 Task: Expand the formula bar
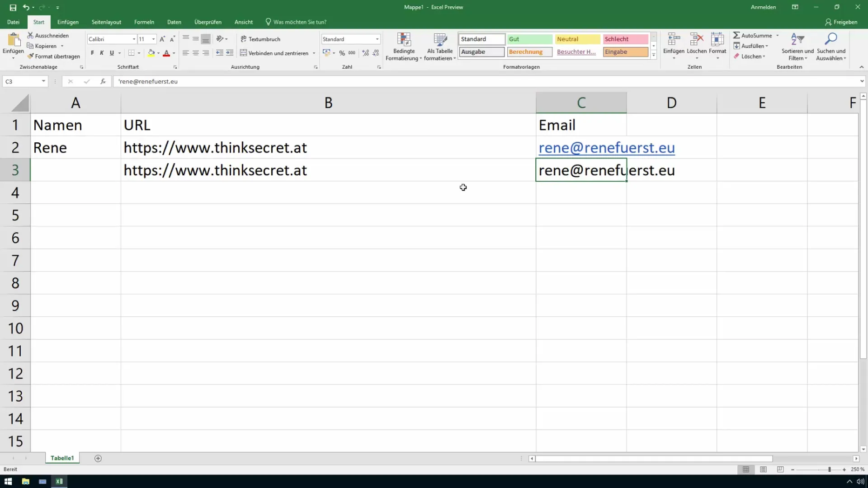[x=862, y=81]
